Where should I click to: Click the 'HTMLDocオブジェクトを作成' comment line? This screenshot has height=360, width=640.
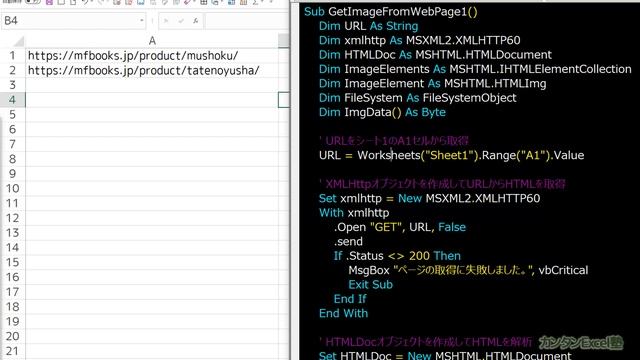click(426, 342)
